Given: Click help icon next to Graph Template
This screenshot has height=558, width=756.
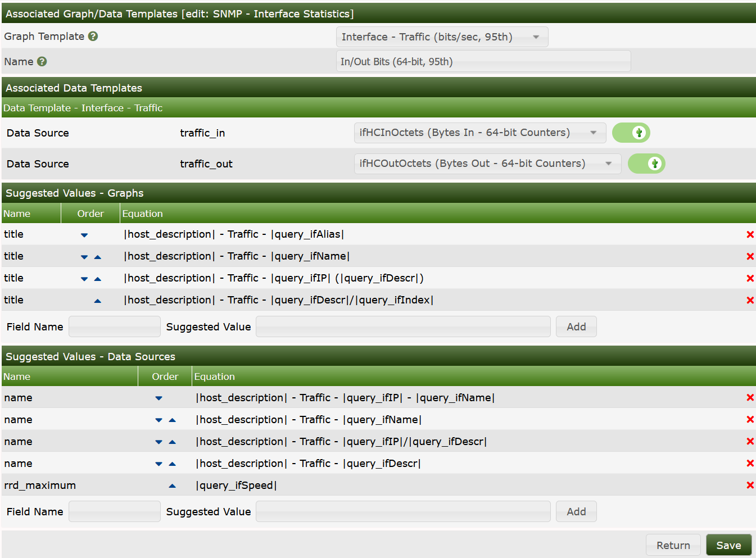Looking at the screenshot, I should (x=93, y=37).
